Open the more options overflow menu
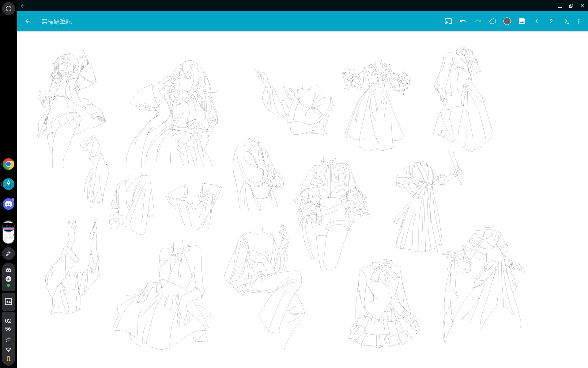The width and height of the screenshot is (588, 368). 579,21
